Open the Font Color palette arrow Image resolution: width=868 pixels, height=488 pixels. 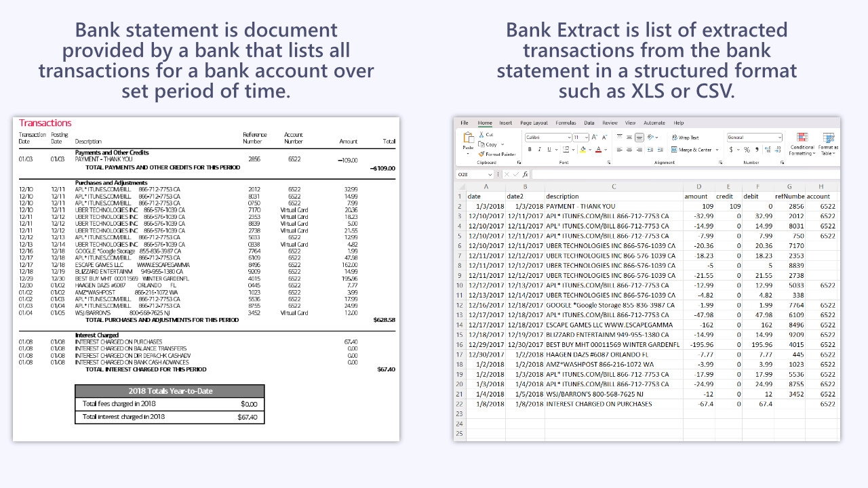(606, 150)
